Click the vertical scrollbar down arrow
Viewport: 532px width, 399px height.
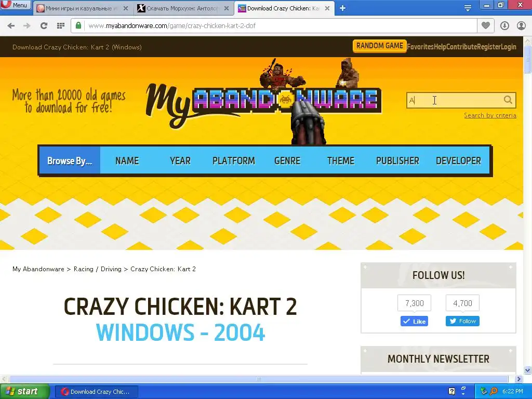tap(528, 370)
